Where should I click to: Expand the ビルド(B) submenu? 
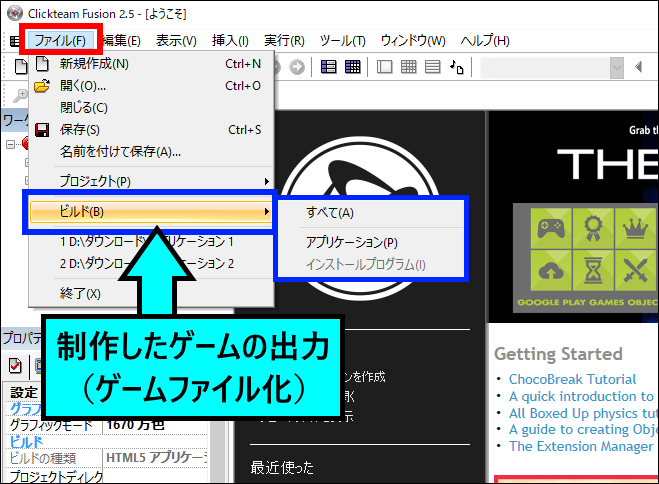coord(150,211)
